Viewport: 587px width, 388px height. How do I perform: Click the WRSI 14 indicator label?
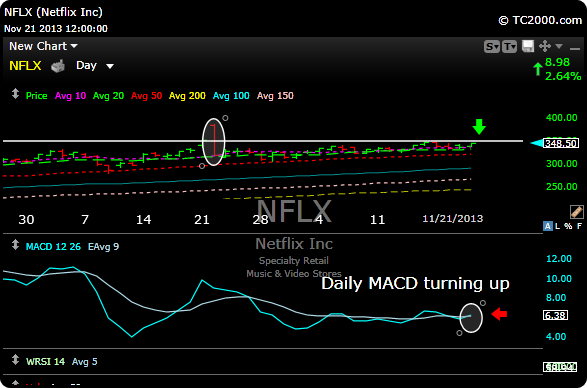point(45,362)
